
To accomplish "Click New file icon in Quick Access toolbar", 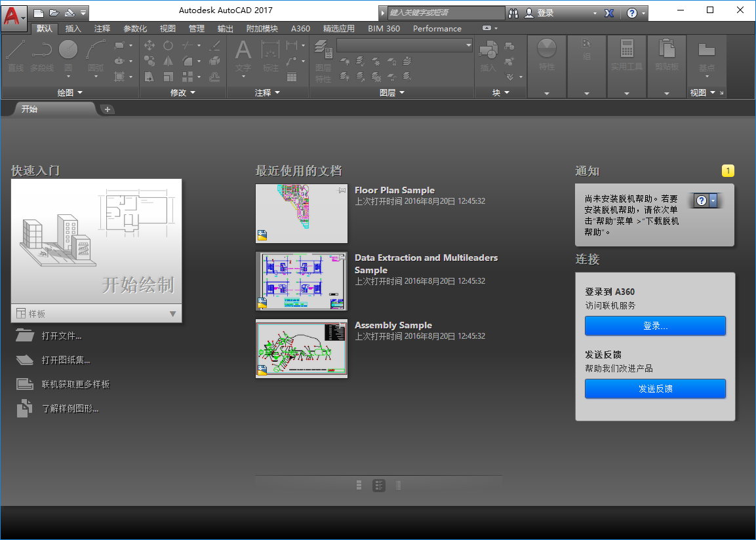I will (x=39, y=13).
